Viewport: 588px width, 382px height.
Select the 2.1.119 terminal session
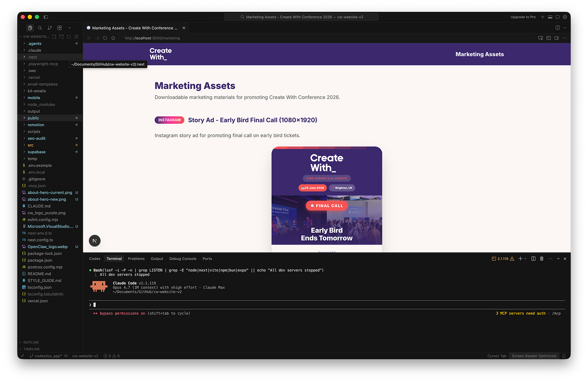point(503,259)
